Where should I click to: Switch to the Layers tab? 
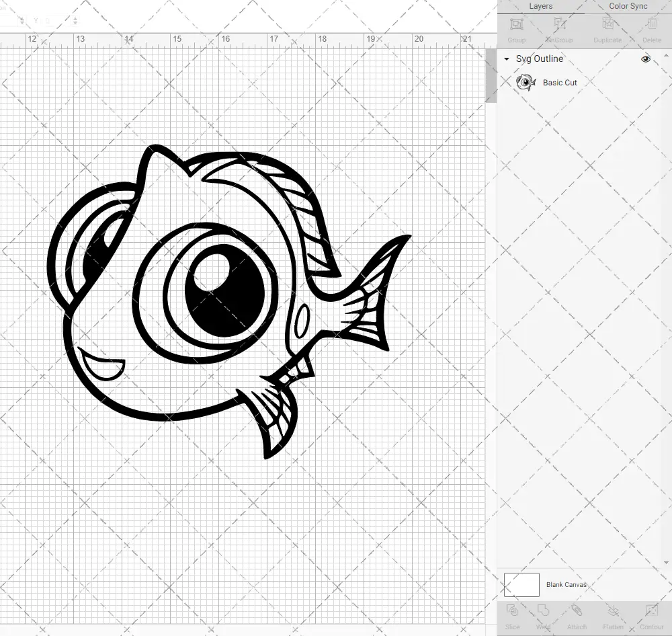click(540, 6)
